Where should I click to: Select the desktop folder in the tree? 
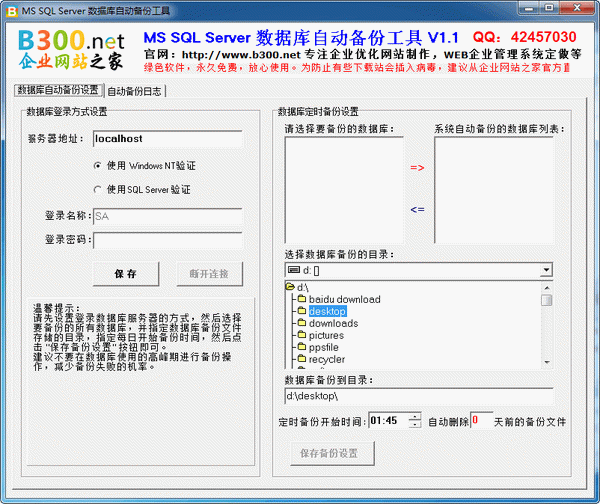pyautogui.click(x=328, y=311)
